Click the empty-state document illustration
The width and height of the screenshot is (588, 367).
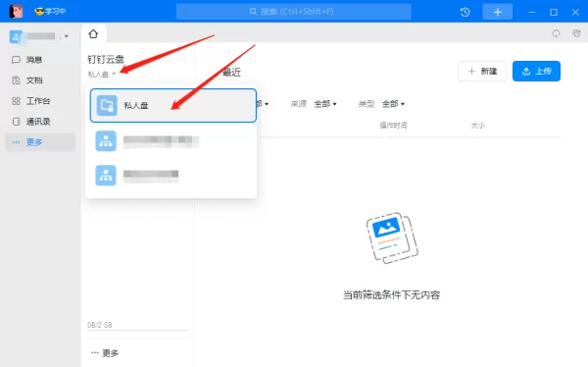392,237
